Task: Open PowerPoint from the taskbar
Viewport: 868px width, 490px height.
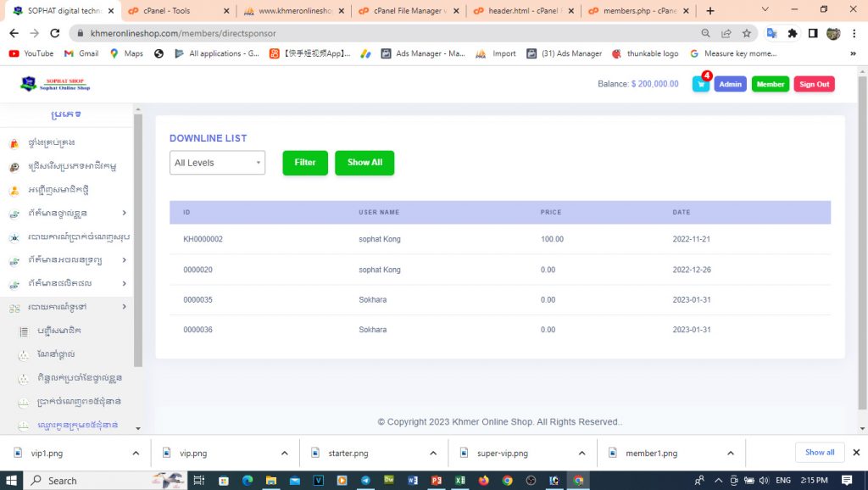Action: click(x=437, y=480)
